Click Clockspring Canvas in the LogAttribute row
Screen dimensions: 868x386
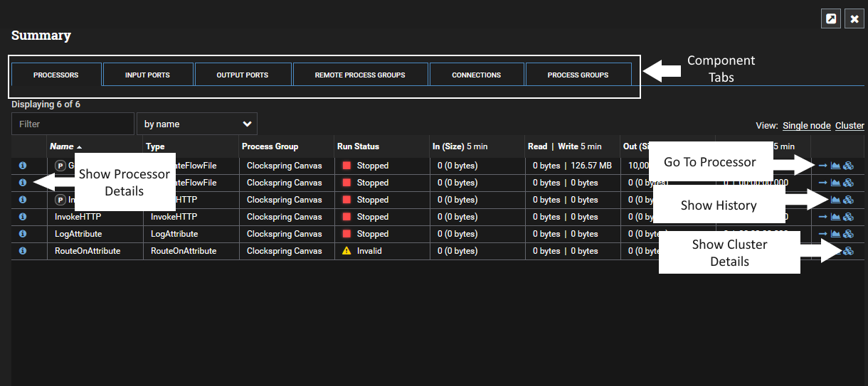pos(285,234)
